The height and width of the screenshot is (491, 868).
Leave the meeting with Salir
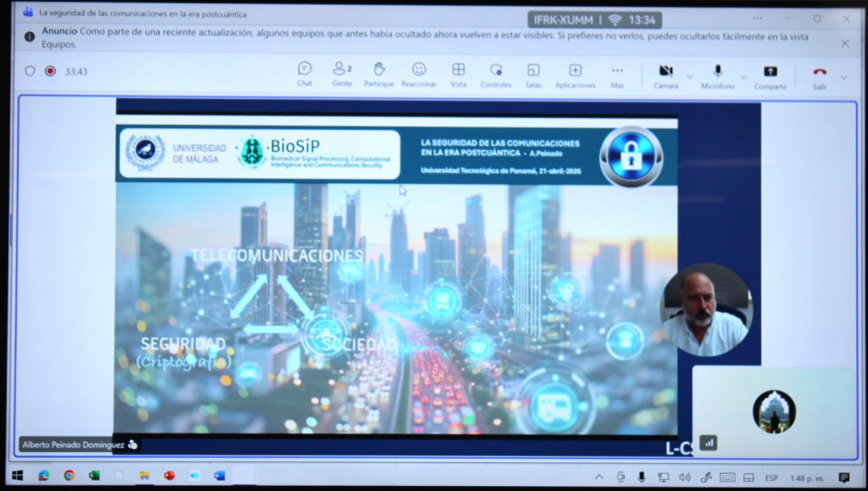[820, 75]
